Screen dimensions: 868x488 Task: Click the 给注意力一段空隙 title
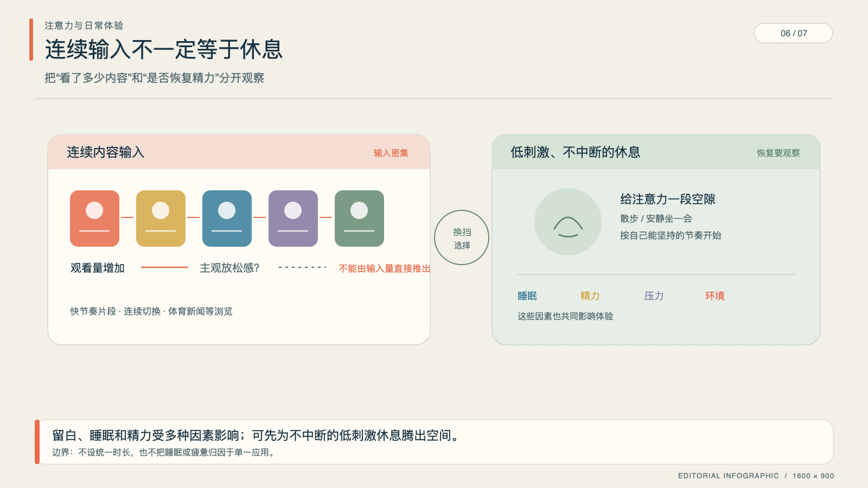[668, 200]
